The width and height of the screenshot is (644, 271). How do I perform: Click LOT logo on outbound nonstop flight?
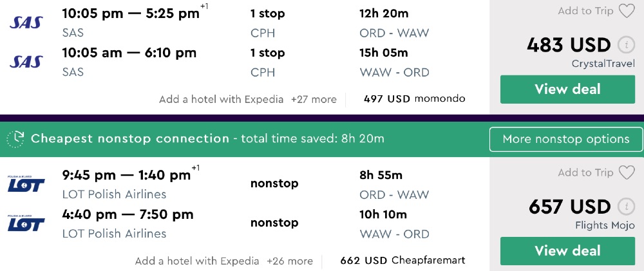tap(26, 184)
